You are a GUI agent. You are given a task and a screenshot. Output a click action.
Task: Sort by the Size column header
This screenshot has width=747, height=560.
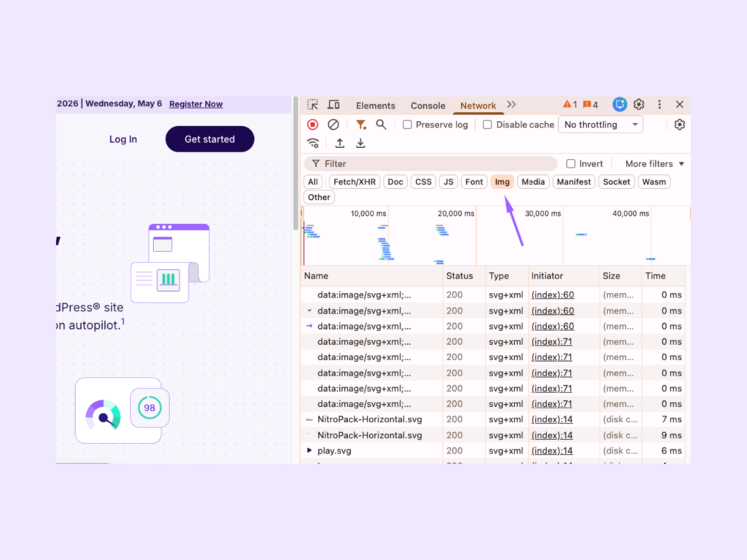620,276
